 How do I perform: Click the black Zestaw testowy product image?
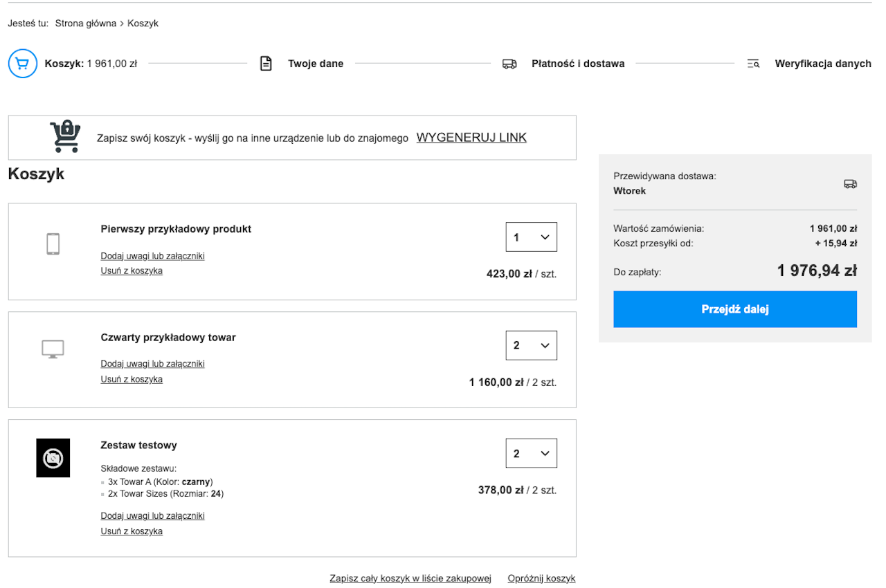tap(53, 458)
